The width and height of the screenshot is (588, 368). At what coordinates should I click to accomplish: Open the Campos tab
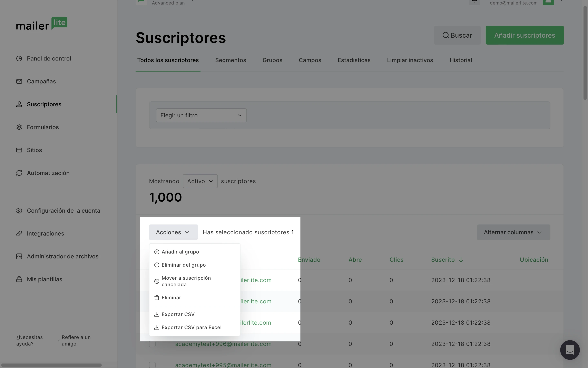(x=310, y=60)
